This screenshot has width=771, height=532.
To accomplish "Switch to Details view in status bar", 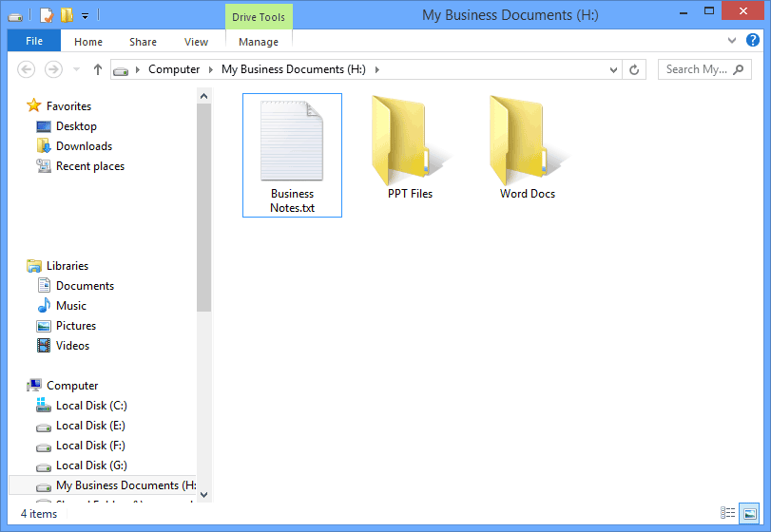I will pos(727,513).
